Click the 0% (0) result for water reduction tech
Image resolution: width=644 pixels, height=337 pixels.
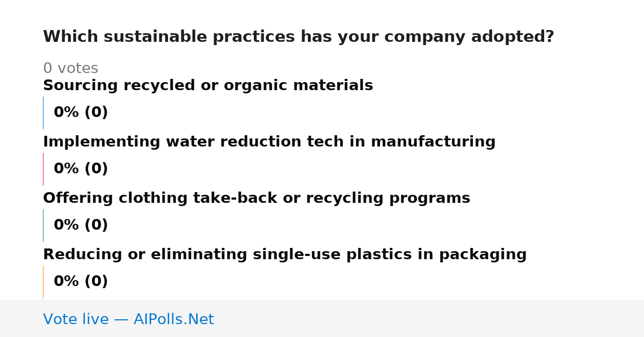point(80,169)
